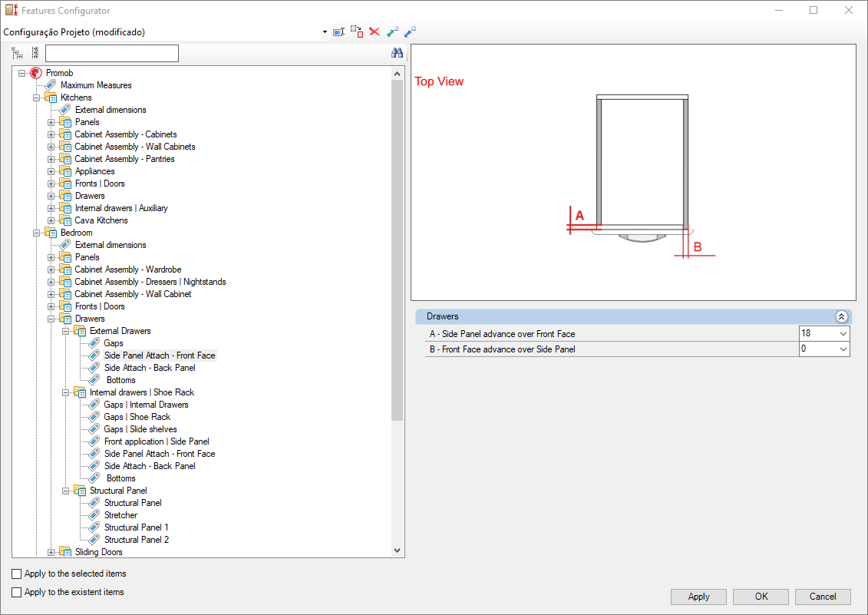Screen dimensions: 868x615
Task: Click the OK button
Action: (761, 596)
